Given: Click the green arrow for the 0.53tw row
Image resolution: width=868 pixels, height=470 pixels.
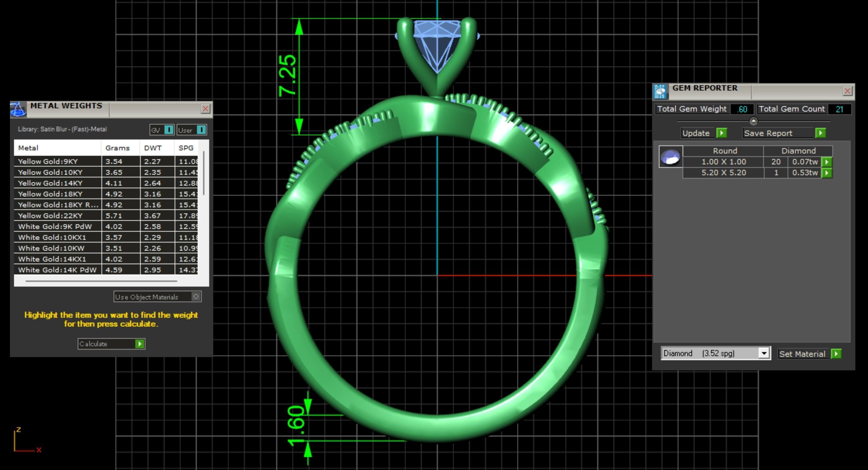Looking at the screenshot, I should (x=827, y=173).
